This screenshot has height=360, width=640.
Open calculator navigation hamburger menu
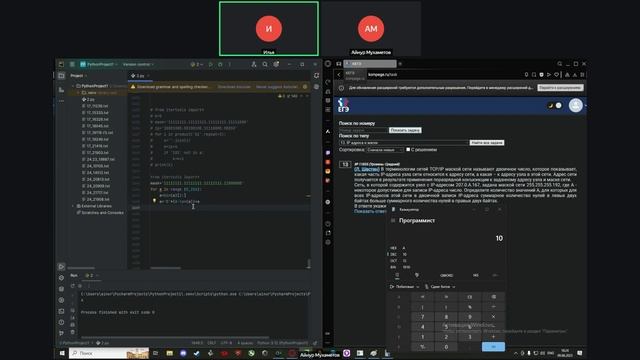tap(393, 220)
